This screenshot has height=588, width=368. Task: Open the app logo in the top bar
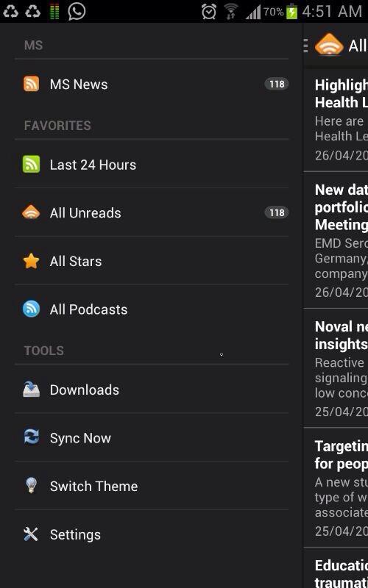(329, 45)
